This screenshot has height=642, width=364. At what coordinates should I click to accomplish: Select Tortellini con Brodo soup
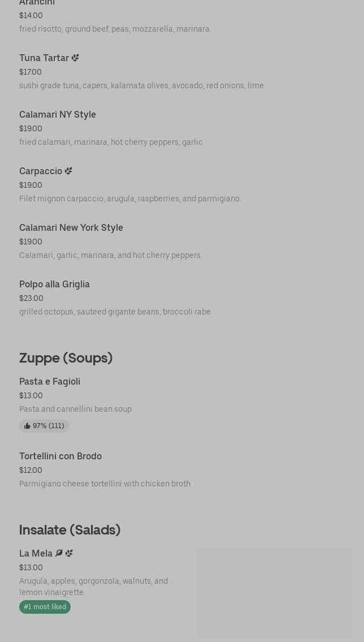[x=60, y=456]
